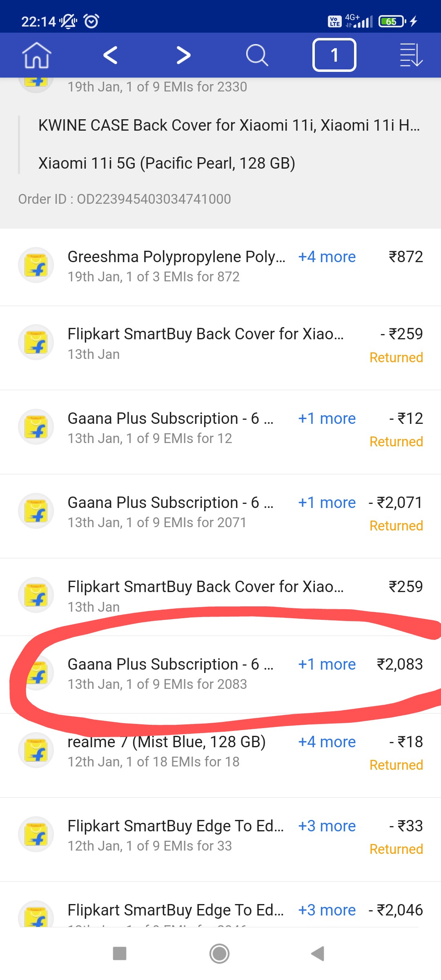Open search with the magnifier icon
Image resolution: width=441 pixels, height=980 pixels.
(257, 55)
